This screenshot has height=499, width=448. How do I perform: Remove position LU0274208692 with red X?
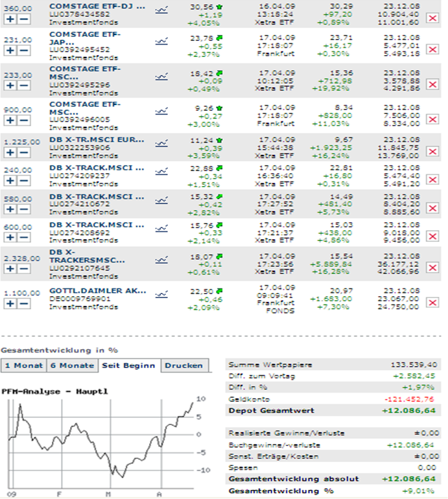(432, 236)
